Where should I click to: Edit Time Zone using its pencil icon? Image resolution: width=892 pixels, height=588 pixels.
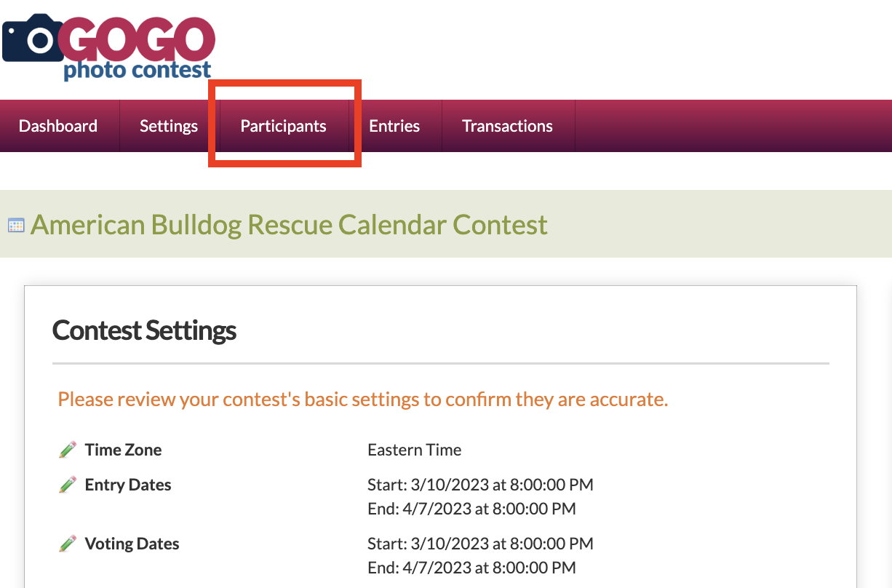[x=68, y=450]
